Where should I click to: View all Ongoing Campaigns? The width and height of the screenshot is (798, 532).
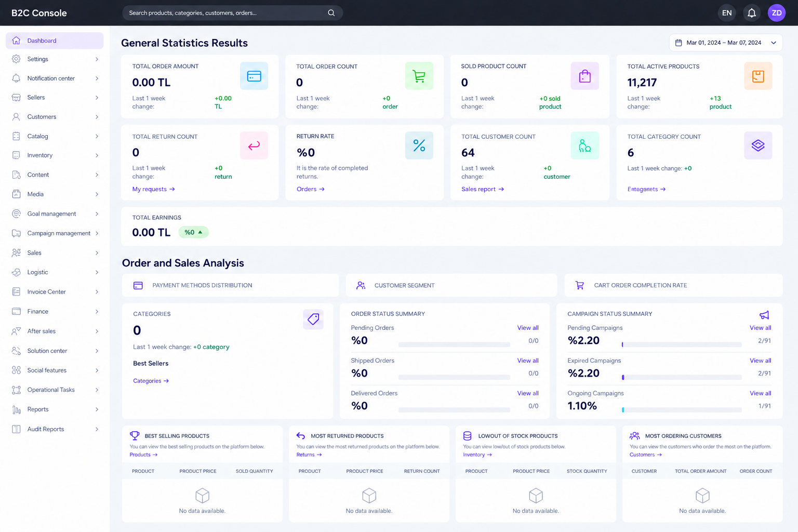point(760,393)
